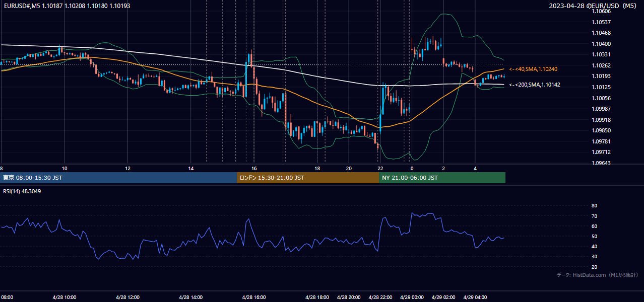644x302 pixels.
Task: Click RSI scale level 50
Action: [x=594, y=236]
